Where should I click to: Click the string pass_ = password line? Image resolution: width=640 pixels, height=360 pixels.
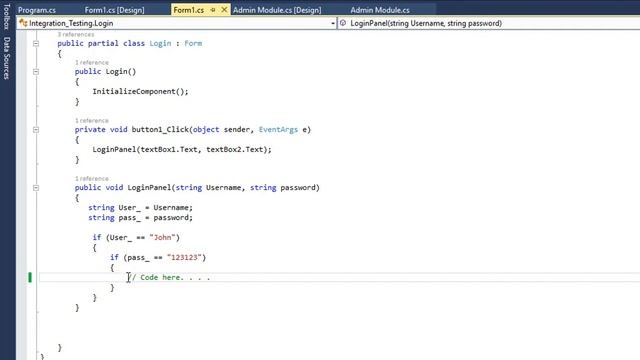[140, 218]
